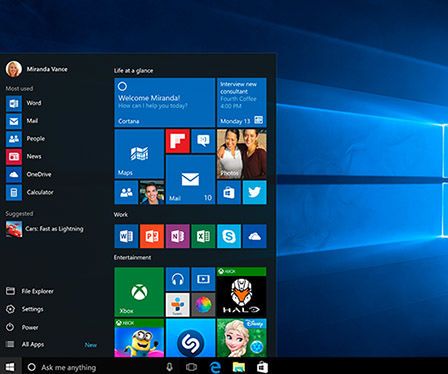
Task: Launch the Twitter tile
Action: [x=255, y=192]
